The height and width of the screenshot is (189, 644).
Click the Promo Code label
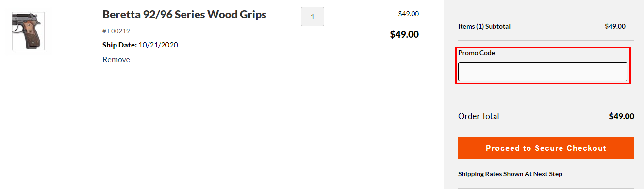[477, 53]
